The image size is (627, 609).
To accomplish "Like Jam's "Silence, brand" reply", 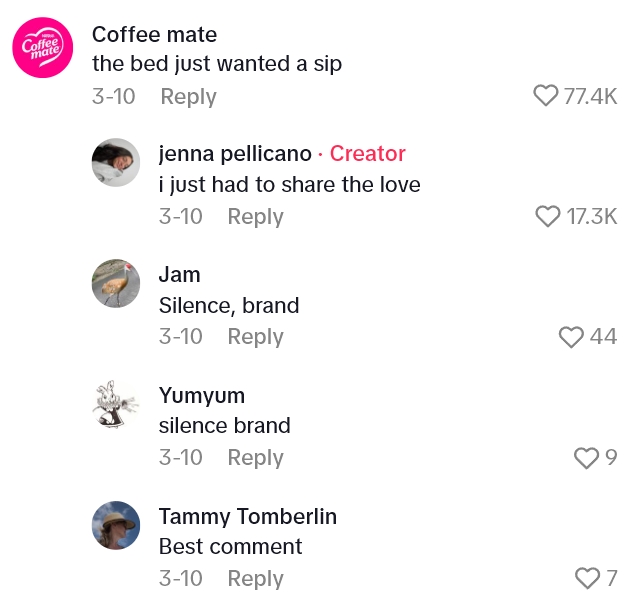I will (x=571, y=337).
